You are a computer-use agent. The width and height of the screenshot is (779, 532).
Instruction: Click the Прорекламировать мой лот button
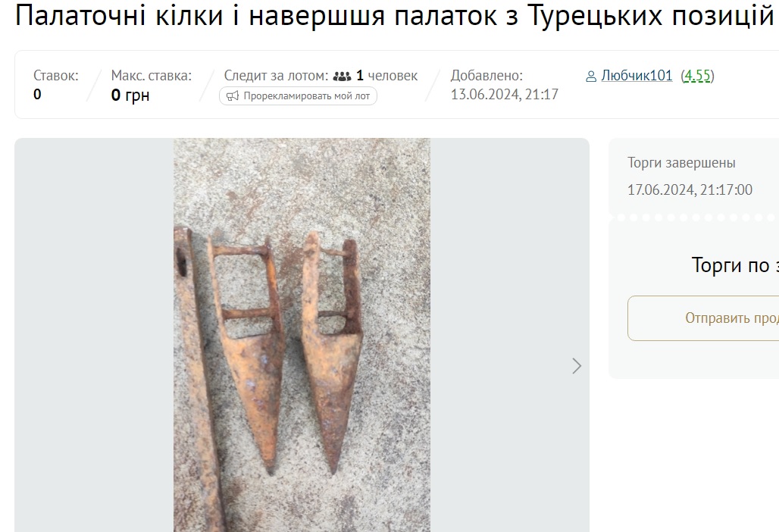[298, 96]
